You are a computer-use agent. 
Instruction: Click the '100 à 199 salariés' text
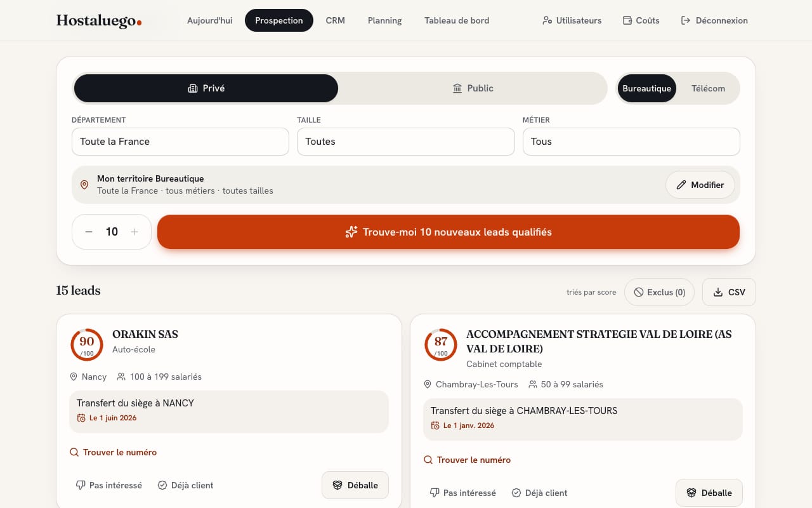166,377
